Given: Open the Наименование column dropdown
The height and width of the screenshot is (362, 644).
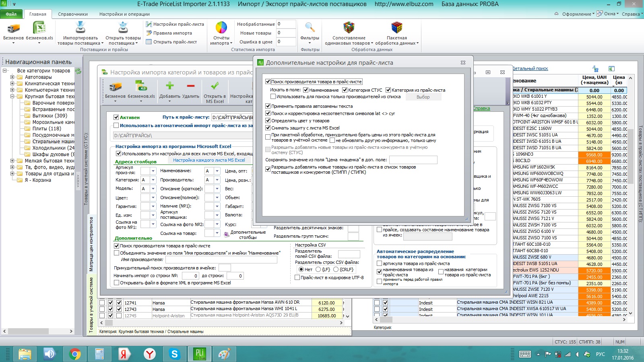Looking at the screenshot, I should click(x=217, y=171).
